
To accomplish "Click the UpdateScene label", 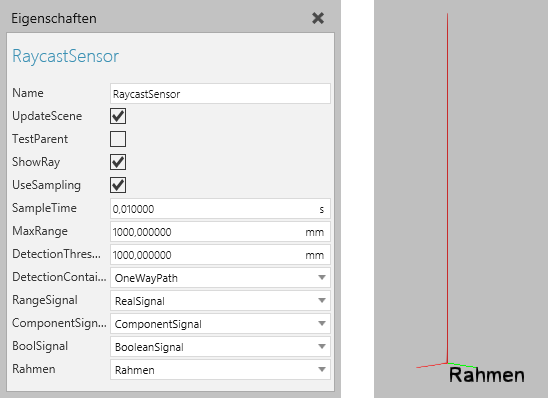I will (47, 116).
